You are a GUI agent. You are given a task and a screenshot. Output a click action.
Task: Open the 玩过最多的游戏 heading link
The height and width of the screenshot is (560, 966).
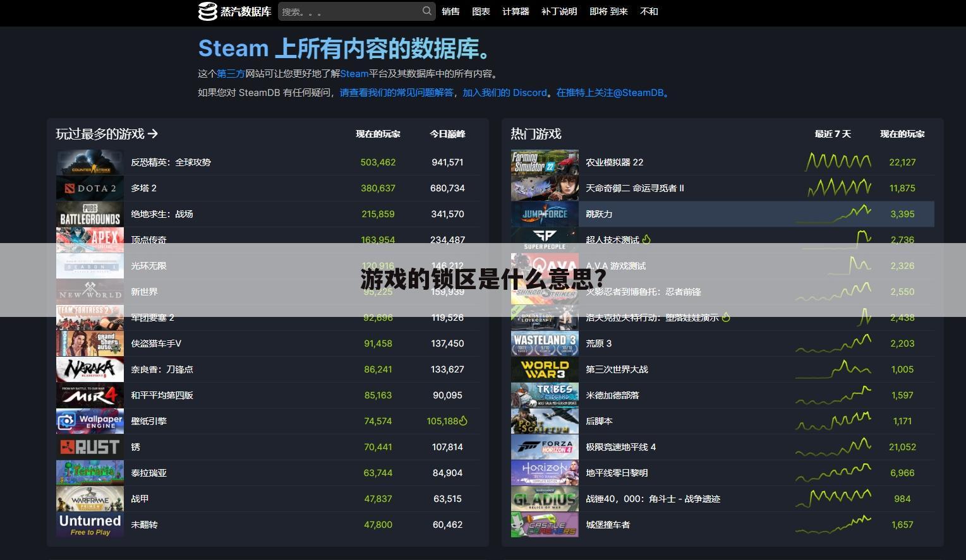point(107,134)
